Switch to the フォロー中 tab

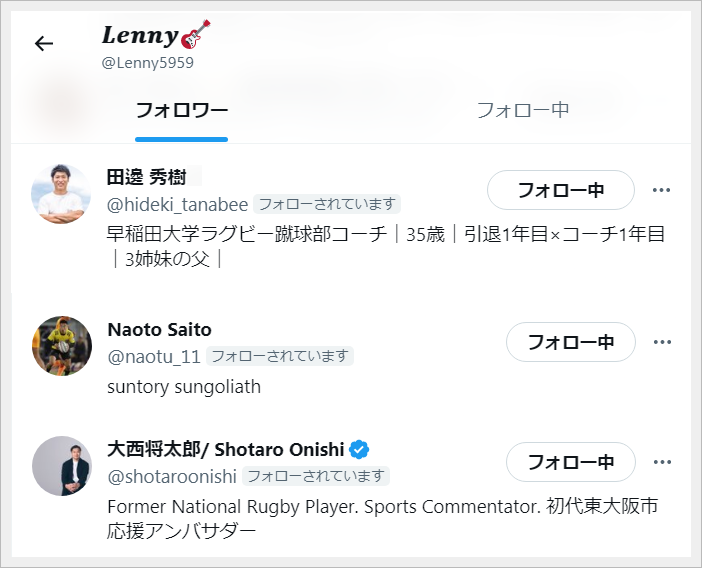coord(522,110)
